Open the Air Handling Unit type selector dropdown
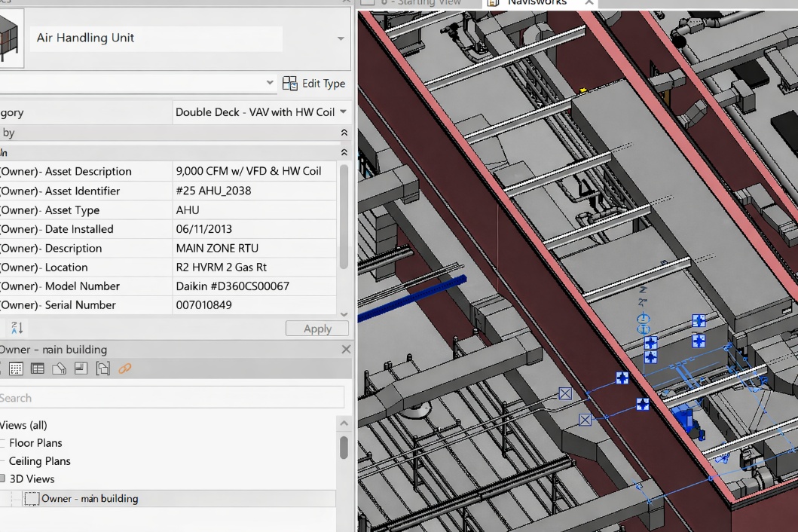798x532 pixels. 341,38
